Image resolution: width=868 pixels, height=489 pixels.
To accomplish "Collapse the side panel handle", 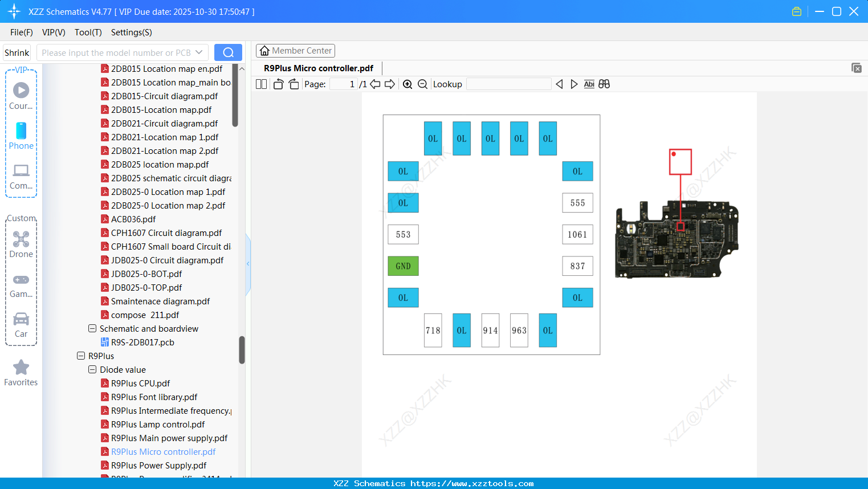I will point(248,263).
